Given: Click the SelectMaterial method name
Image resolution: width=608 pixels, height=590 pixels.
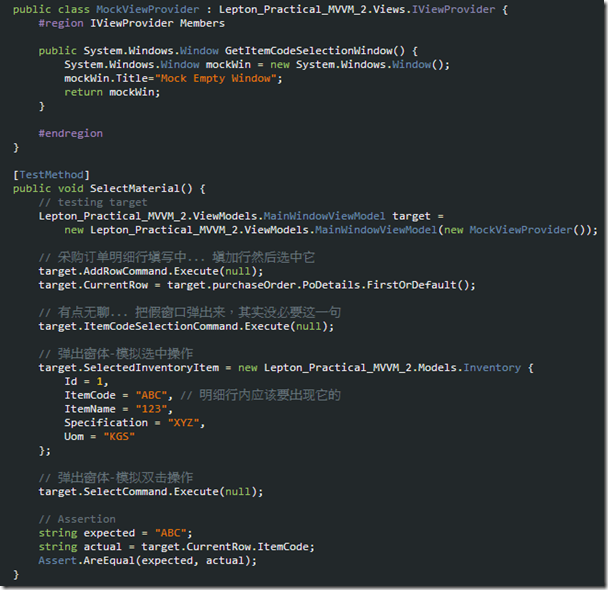Looking at the screenshot, I should (135, 188).
